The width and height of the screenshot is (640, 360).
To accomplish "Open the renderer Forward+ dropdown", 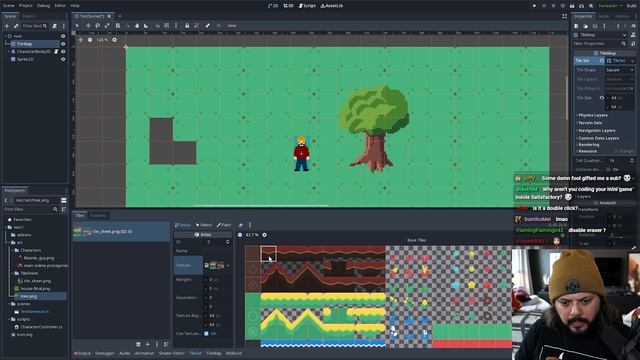I will [x=611, y=6].
